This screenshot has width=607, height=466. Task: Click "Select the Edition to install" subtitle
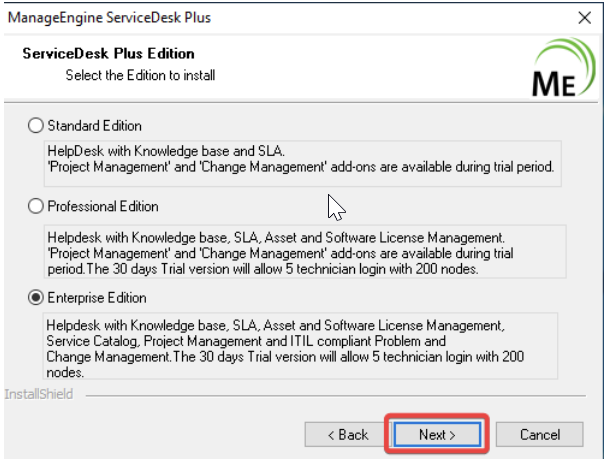(140, 75)
